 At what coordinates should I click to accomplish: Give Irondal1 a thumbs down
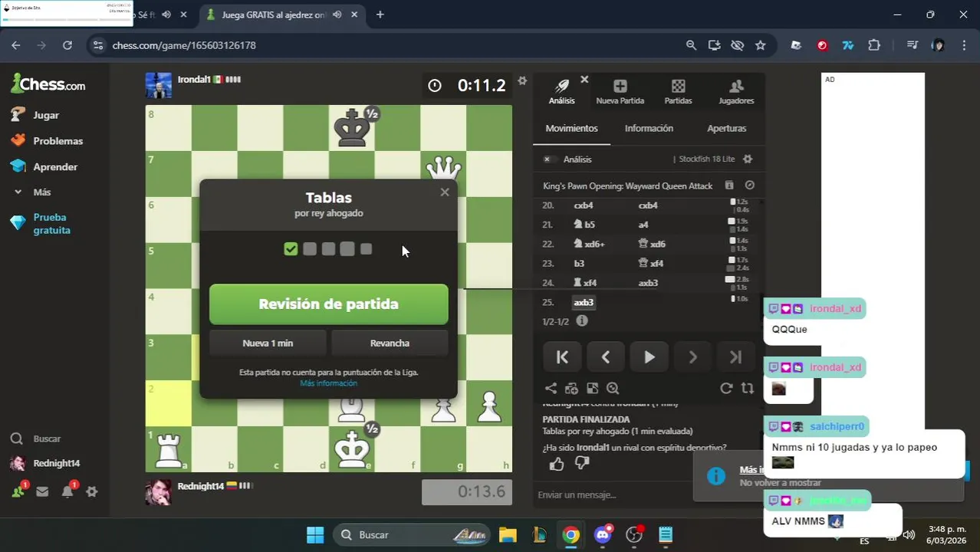tap(582, 464)
